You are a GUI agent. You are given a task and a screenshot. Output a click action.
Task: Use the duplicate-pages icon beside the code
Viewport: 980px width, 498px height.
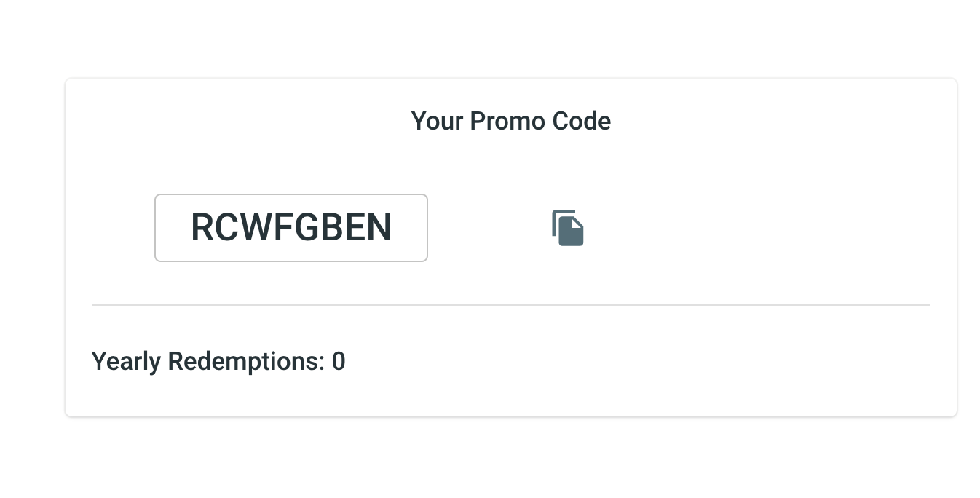click(568, 228)
